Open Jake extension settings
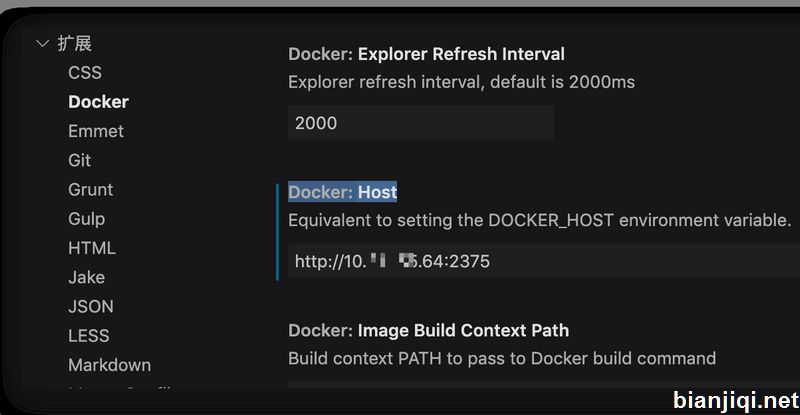Image resolution: width=800 pixels, height=415 pixels. click(x=87, y=277)
